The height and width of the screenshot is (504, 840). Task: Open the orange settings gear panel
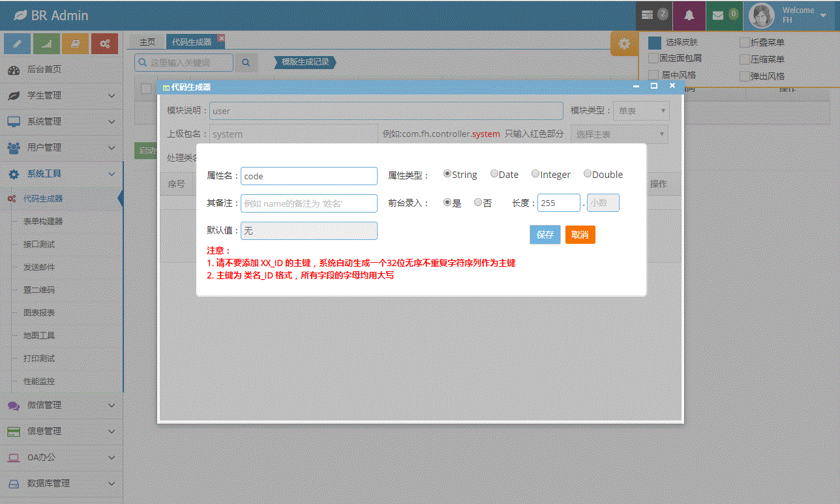(x=624, y=44)
